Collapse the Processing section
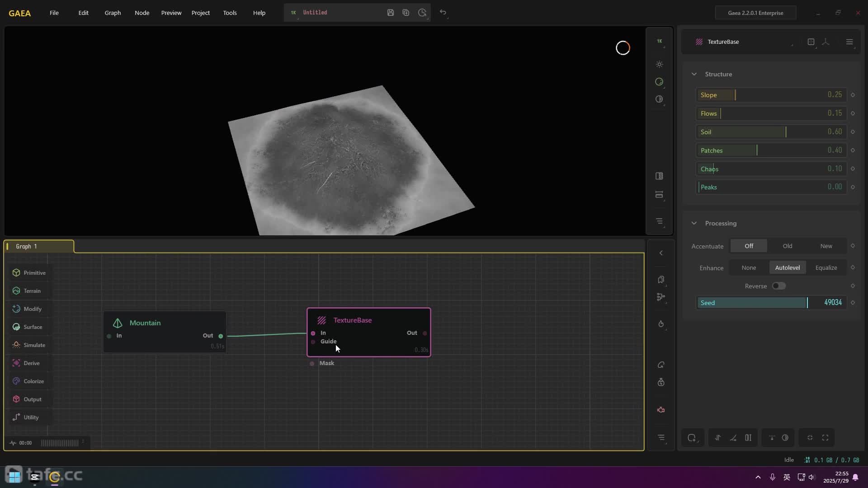Screen dimensions: 868x488 [694, 223]
